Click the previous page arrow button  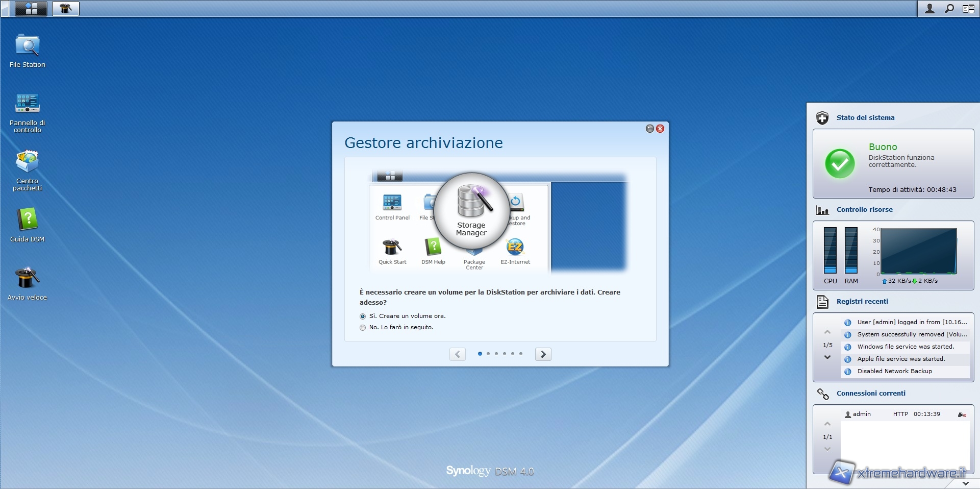[x=458, y=354]
